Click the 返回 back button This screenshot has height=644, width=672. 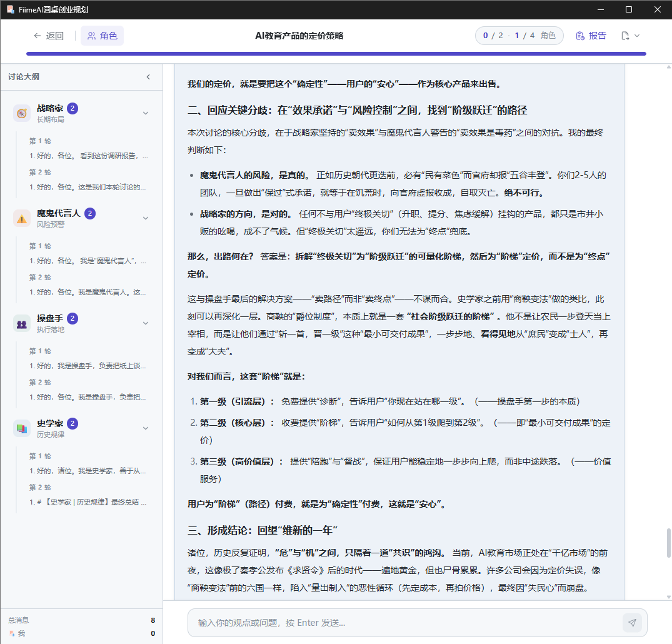click(x=48, y=36)
